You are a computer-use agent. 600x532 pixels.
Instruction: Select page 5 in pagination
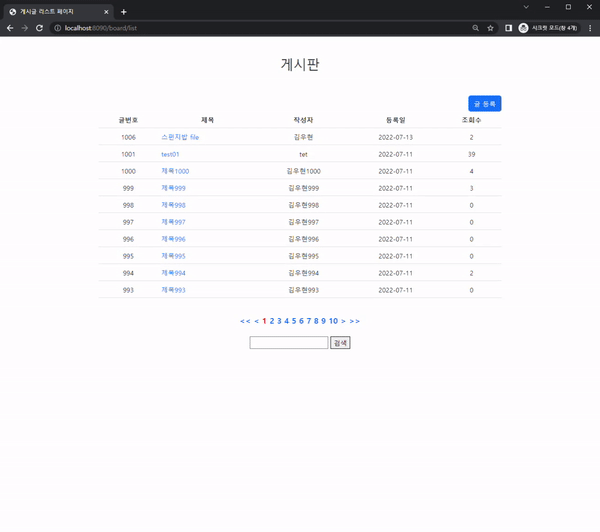294,321
